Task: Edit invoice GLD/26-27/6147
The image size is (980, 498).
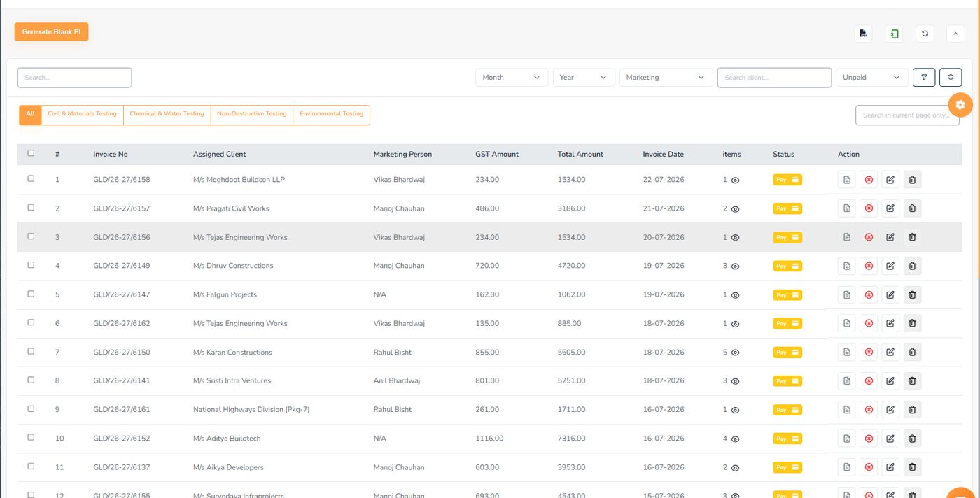Action: pyautogui.click(x=890, y=294)
